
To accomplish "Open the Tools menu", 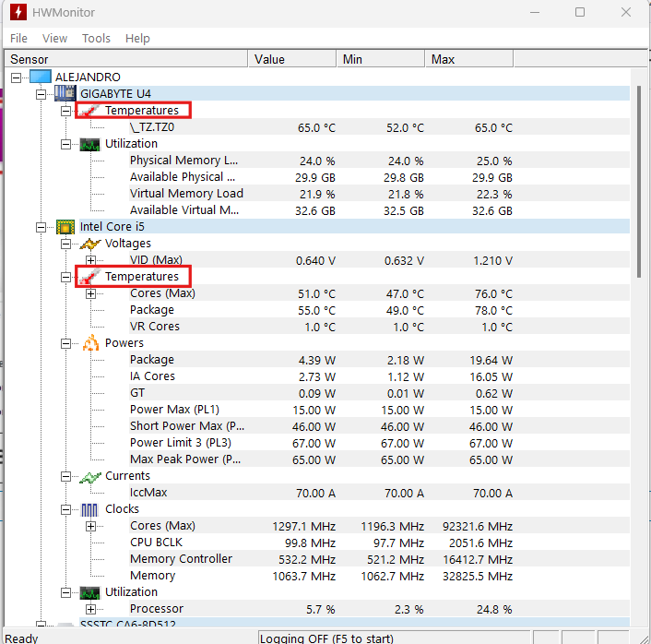I will click(96, 38).
